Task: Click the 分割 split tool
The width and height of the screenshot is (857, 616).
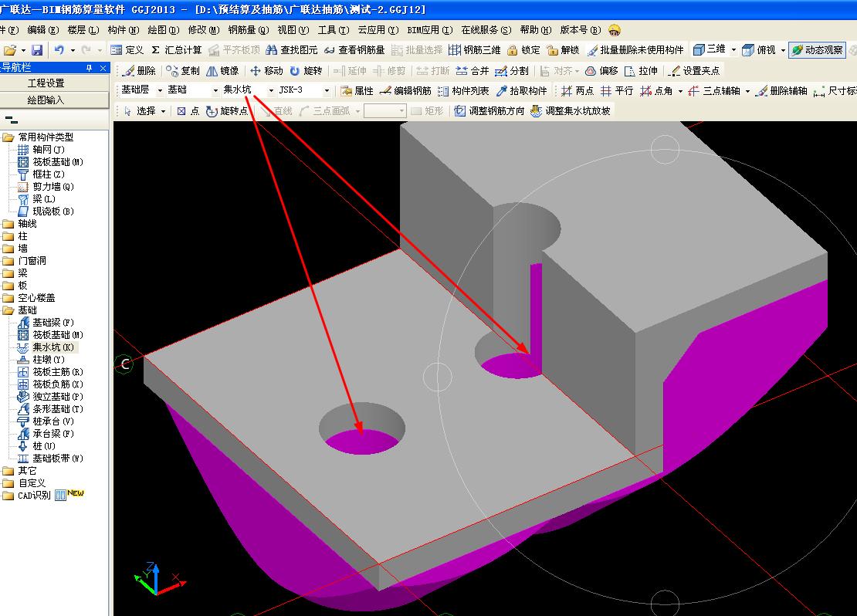Action: tap(512, 71)
